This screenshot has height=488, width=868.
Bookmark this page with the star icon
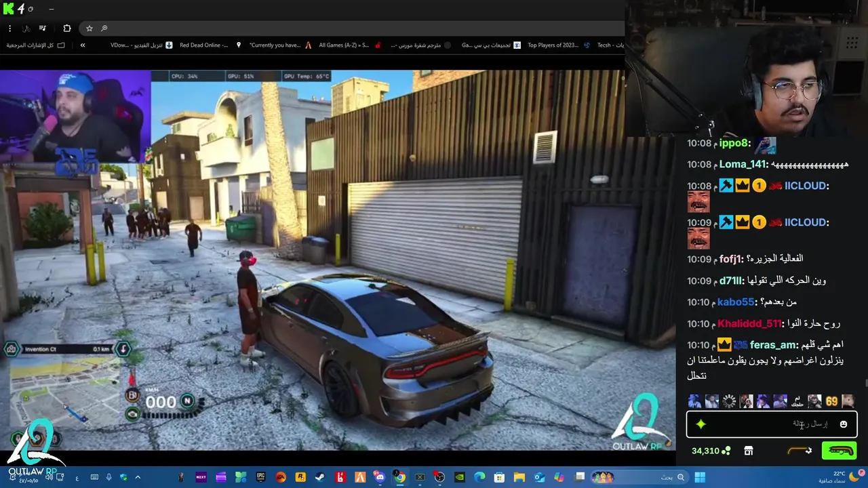89,28
